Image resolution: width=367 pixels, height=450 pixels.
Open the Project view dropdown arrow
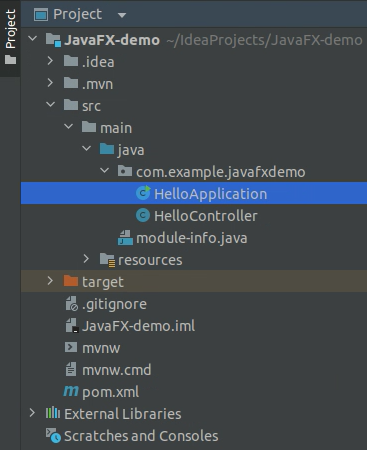[122, 15]
